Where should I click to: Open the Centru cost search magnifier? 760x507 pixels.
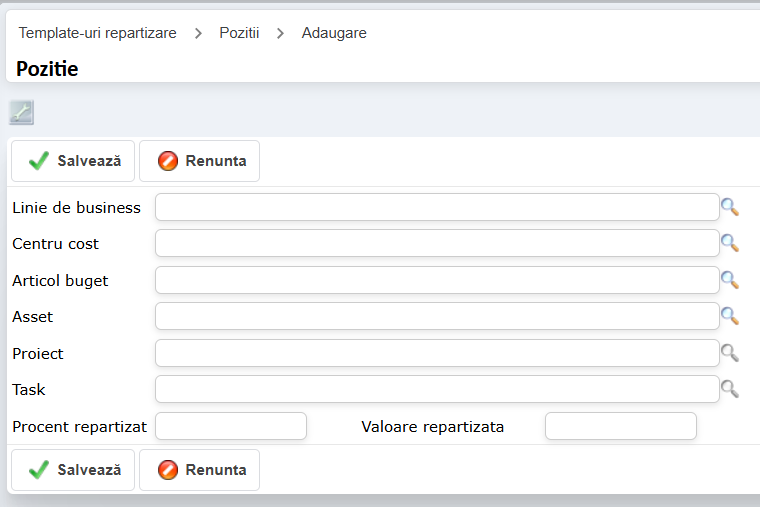click(730, 243)
